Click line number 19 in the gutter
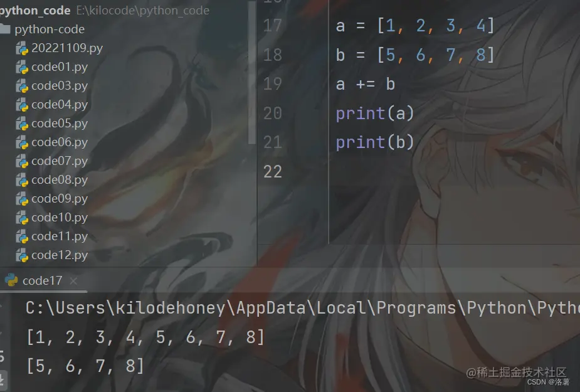Viewport: 580px width, 392px height. click(273, 84)
